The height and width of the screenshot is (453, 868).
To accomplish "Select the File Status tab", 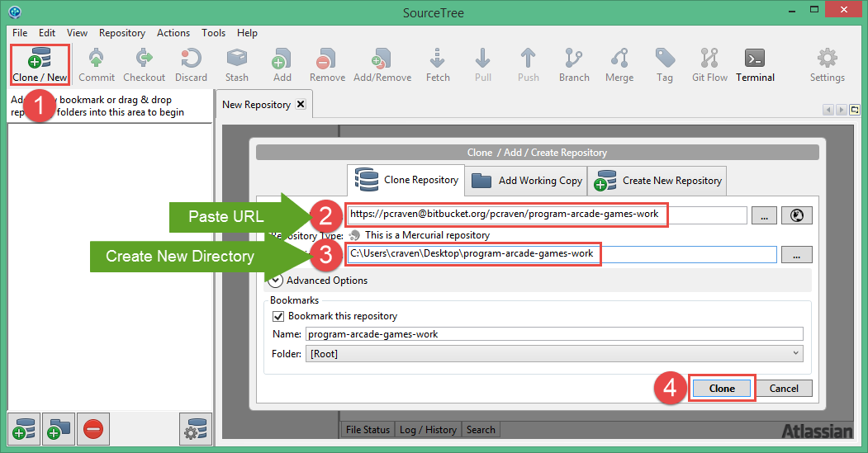I will [x=368, y=430].
